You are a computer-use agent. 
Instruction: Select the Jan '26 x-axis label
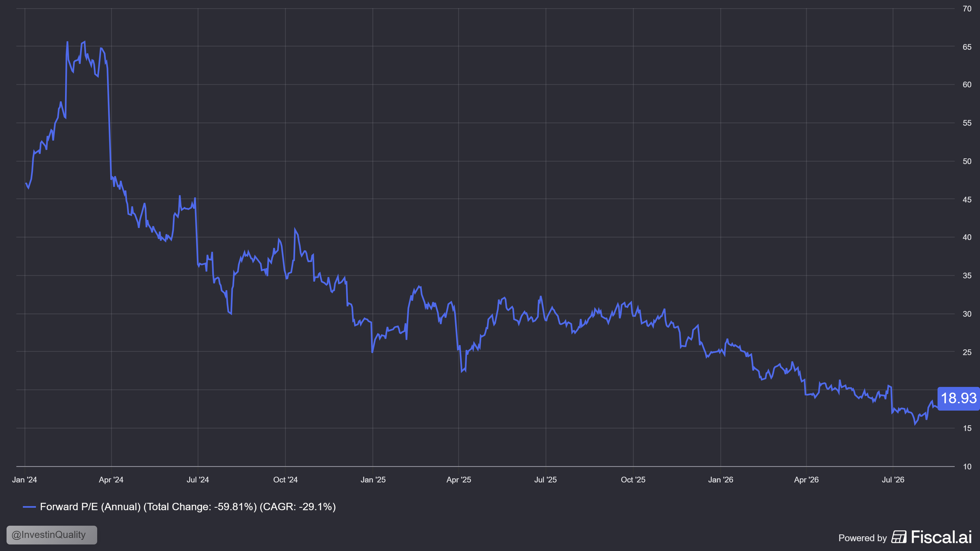(721, 480)
